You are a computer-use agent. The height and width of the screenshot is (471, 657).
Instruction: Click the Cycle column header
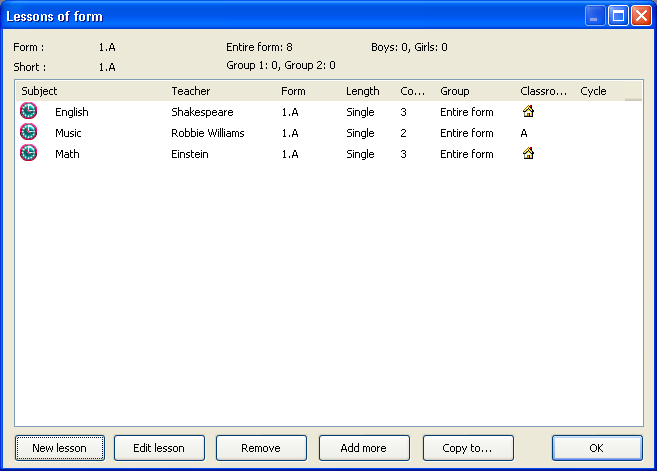coord(593,91)
